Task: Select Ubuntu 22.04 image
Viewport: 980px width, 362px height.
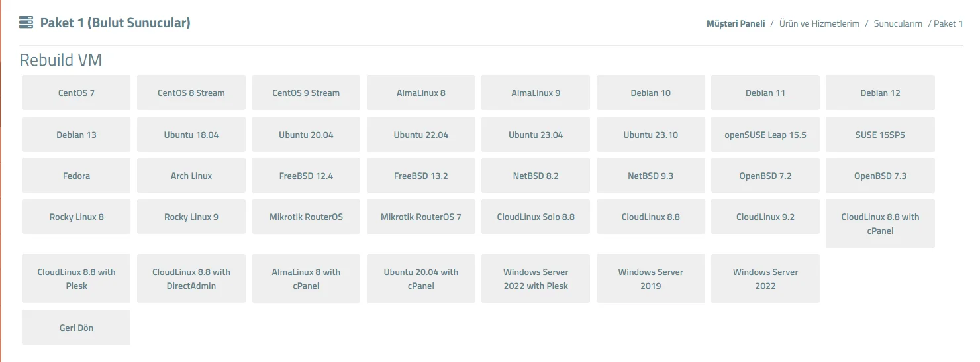Action: coord(421,135)
